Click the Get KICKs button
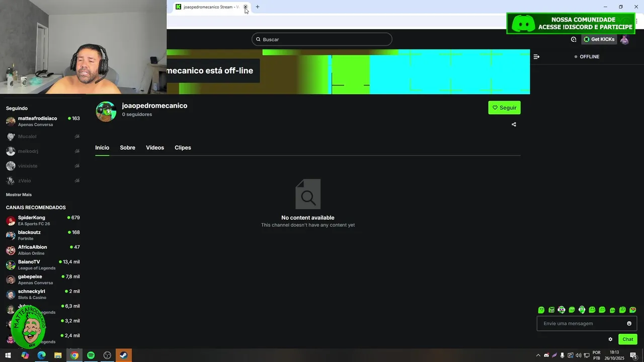644x362 pixels. 599,39
